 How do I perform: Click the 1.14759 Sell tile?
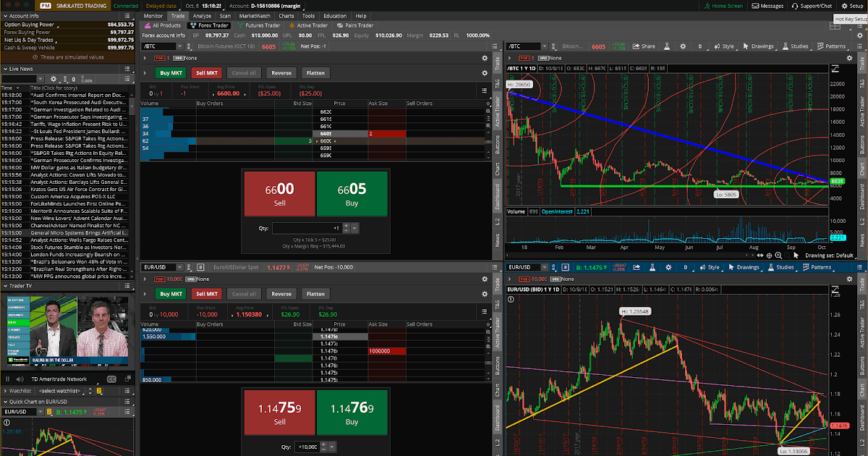pos(279,413)
